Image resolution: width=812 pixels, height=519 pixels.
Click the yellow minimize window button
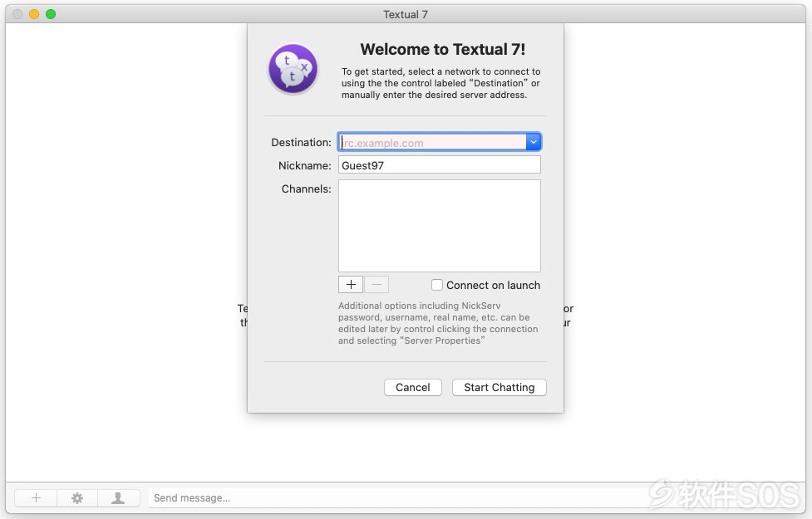(34, 14)
